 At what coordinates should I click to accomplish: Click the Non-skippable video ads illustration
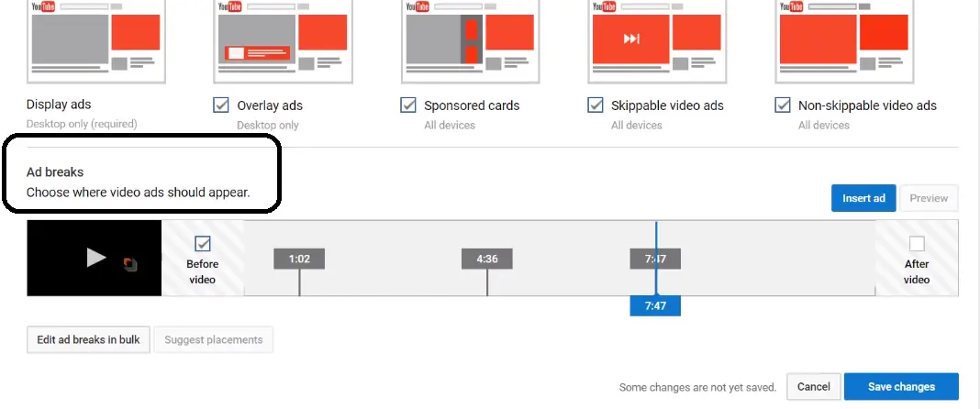click(x=844, y=42)
